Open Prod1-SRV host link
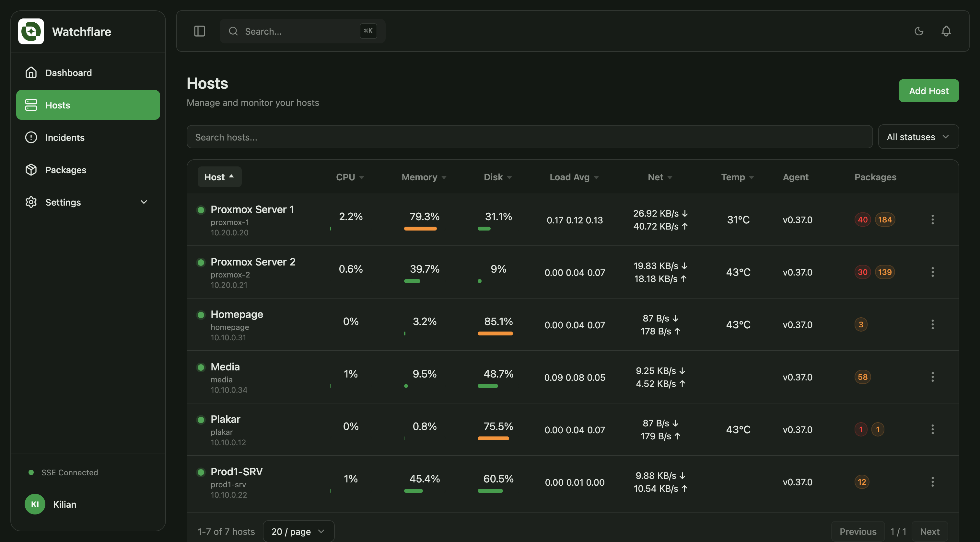Viewport: 980px width, 542px height. click(237, 471)
